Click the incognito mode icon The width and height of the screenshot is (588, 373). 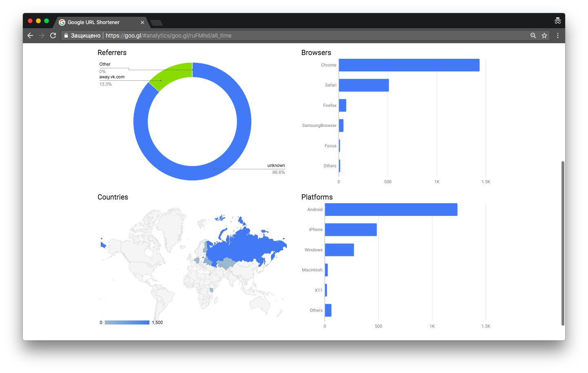(557, 21)
